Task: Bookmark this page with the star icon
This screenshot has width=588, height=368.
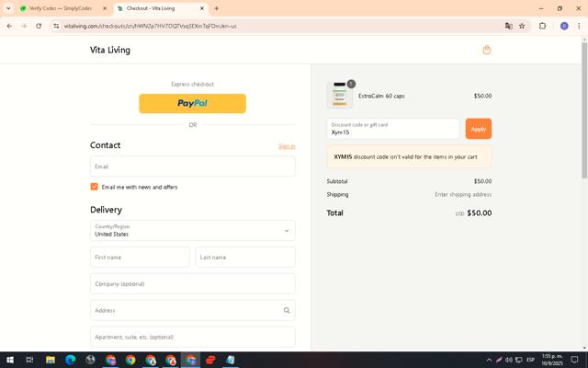Action: (x=522, y=26)
